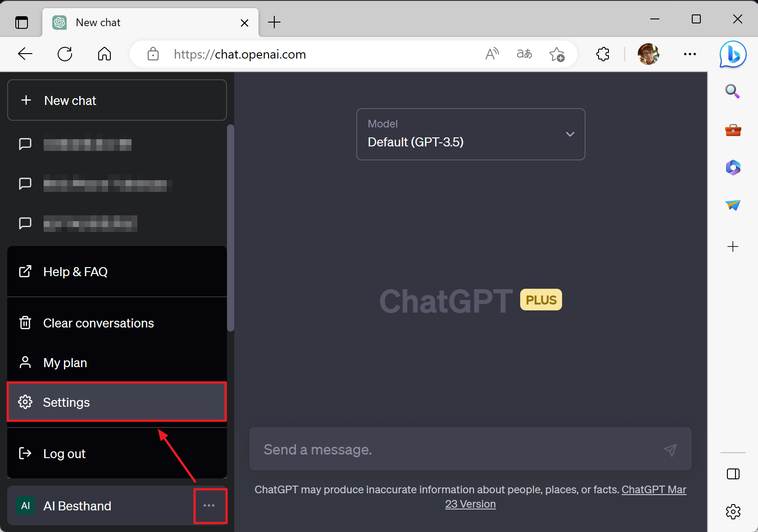Viewport: 758px width, 532px height.
Task: Add this page to favorites
Action: tap(557, 55)
